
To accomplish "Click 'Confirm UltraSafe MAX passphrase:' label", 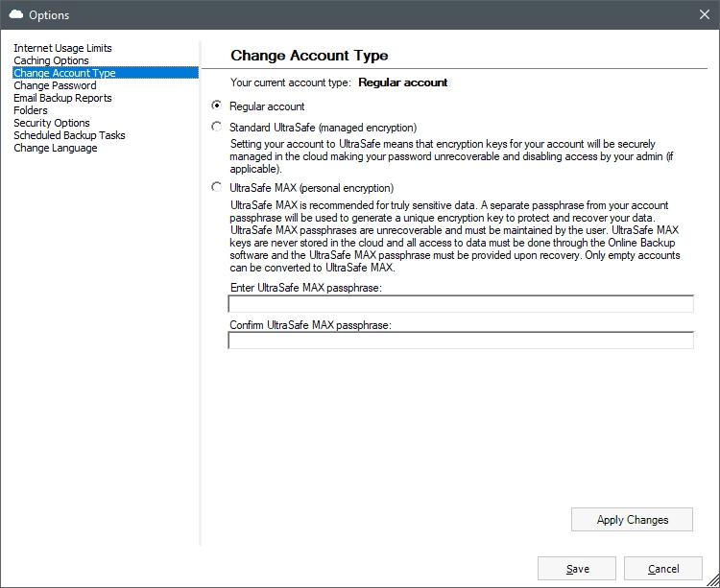I will click(310, 325).
